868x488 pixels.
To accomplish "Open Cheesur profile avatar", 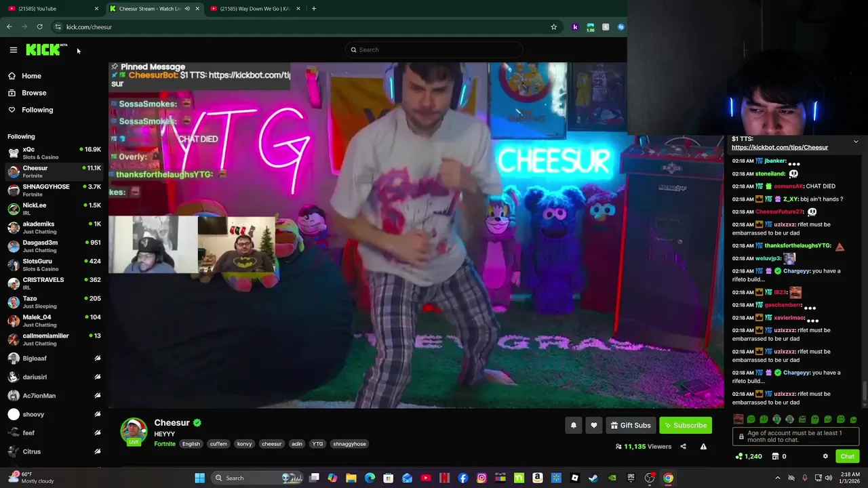I will click(134, 432).
